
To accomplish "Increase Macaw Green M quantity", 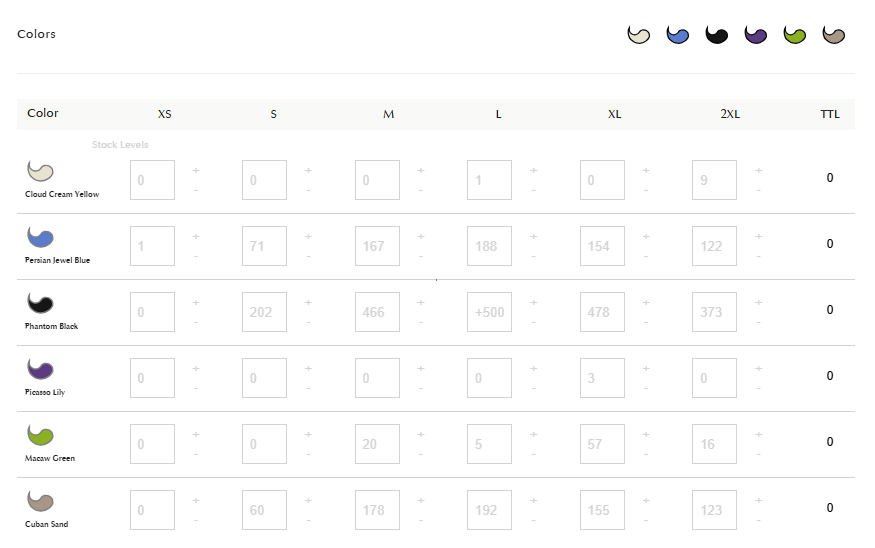I will pyautogui.click(x=421, y=434).
